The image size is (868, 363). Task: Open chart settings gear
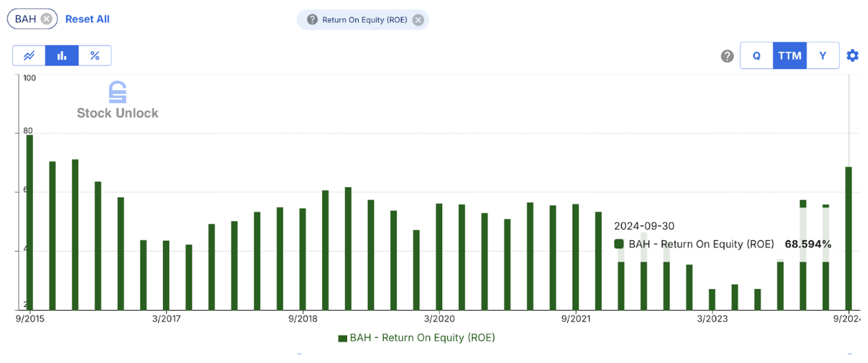coord(853,56)
